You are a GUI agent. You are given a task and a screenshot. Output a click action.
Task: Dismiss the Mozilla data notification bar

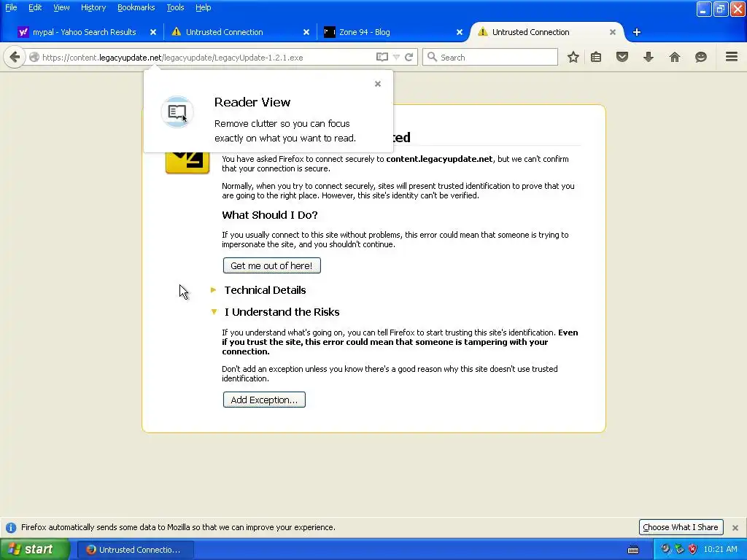(x=735, y=528)
